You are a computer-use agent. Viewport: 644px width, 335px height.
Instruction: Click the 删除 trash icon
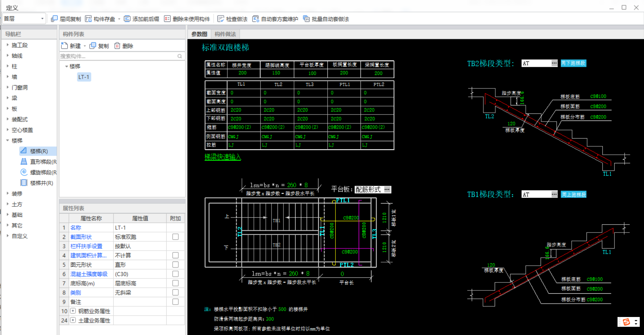coord(117,46)
